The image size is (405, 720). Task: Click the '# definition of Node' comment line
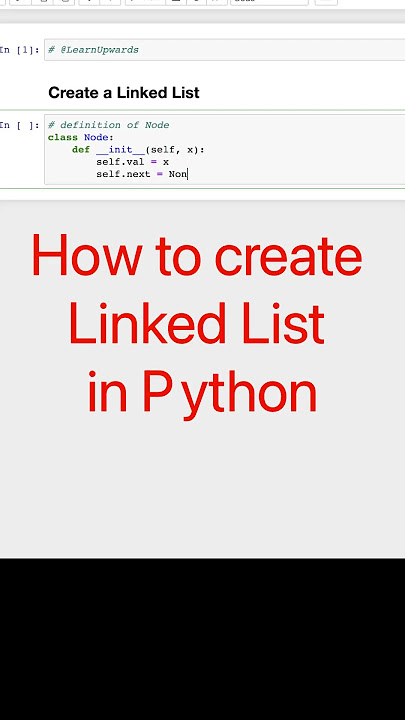[108, 125]
